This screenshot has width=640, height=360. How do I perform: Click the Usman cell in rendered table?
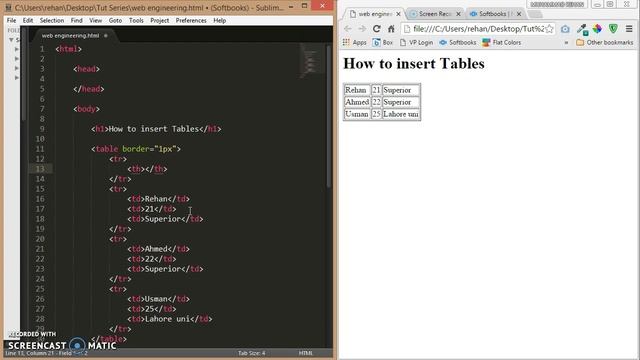tap(357, 114)
